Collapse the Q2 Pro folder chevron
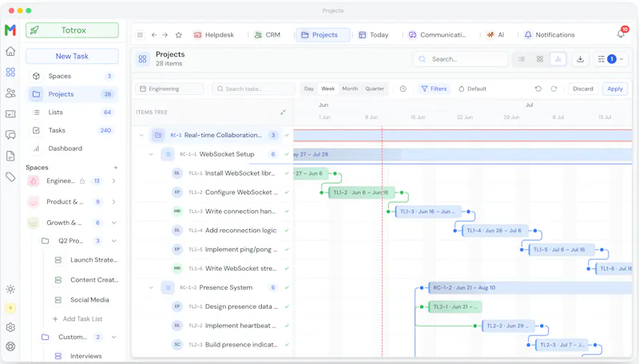The image size is (639, 364). (x=113, y=241)
